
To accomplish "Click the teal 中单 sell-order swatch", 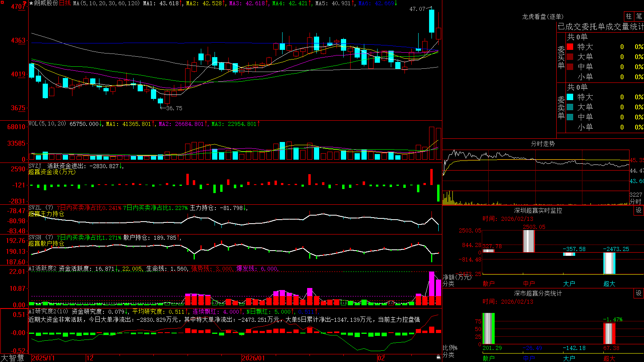I will [570, 117].
